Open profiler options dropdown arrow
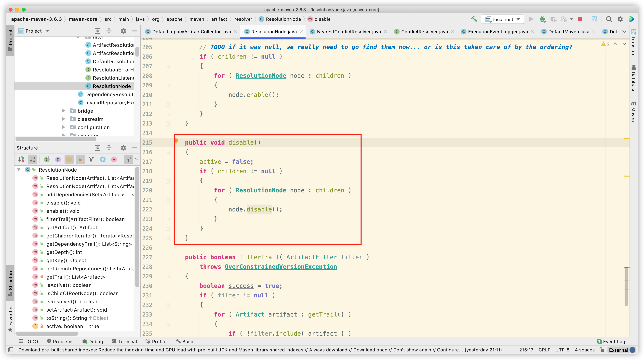This screenshot has width=644, height=360. [x=572, y=19]
